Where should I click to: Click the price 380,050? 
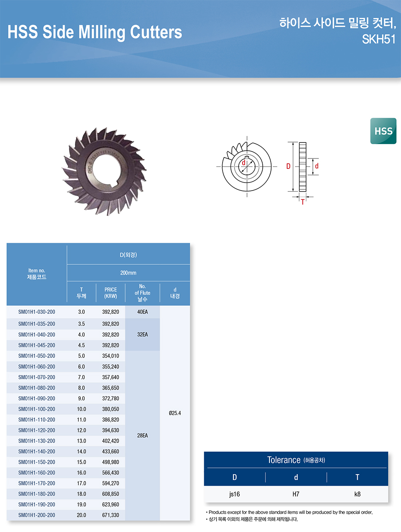(111, 409)
